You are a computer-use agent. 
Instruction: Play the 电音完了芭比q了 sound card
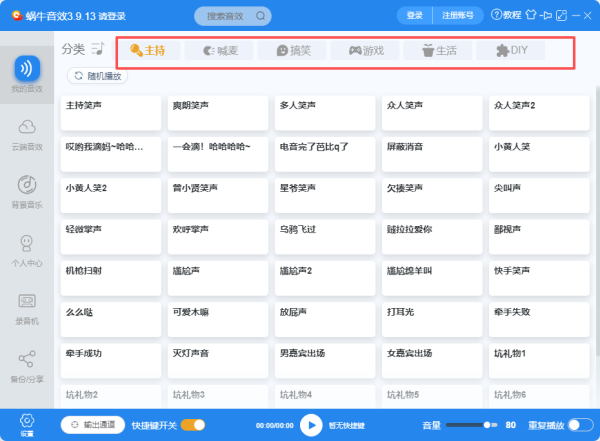click(325, 154)
